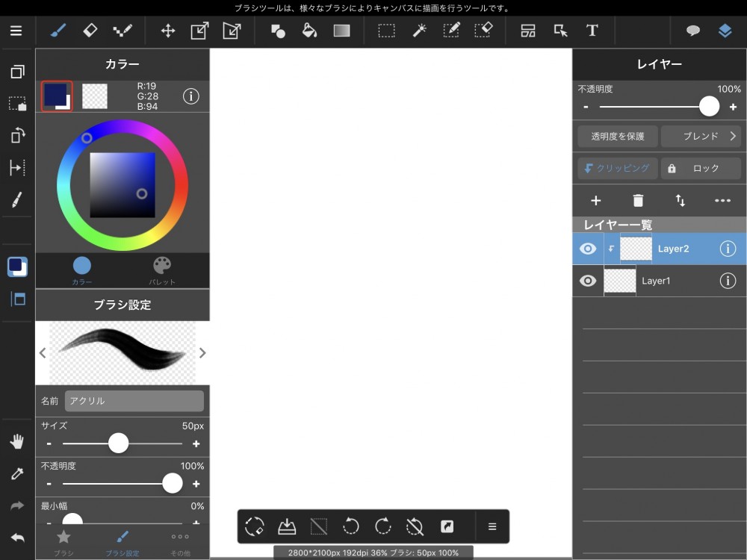The image size is (747, 560).
Task: Hide Layer2 using its eye icon
Action: [x=588, y=249]
